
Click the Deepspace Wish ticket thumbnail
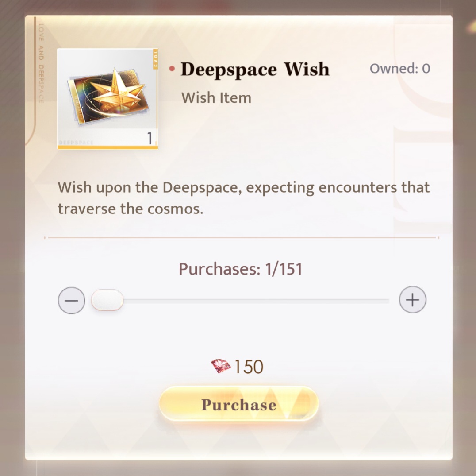[x=108, y=99]
